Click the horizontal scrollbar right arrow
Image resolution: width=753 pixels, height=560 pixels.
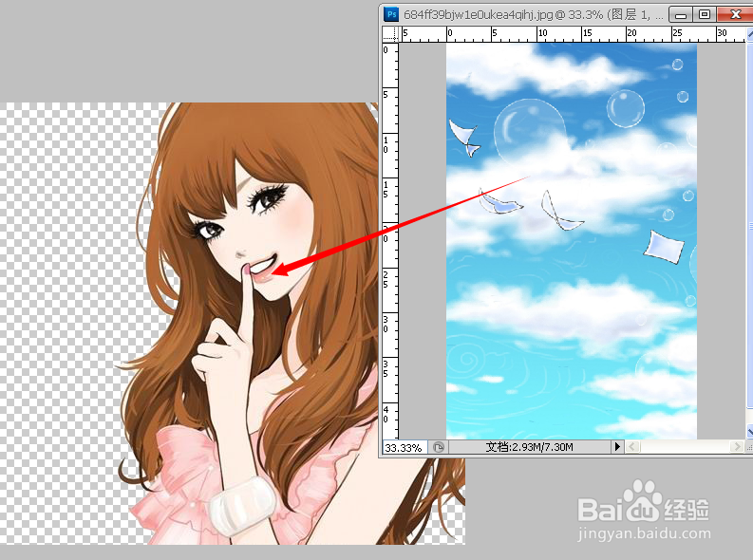[737, 447]
